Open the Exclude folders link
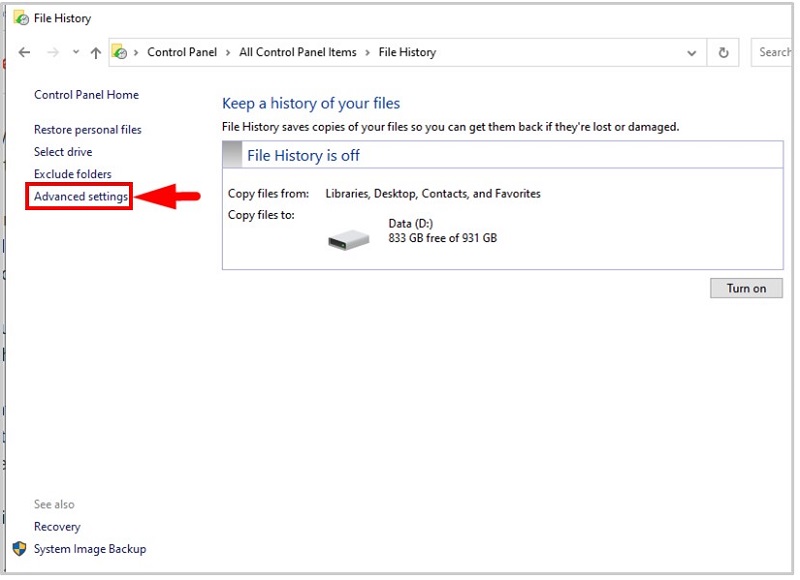 click(72, 174)
